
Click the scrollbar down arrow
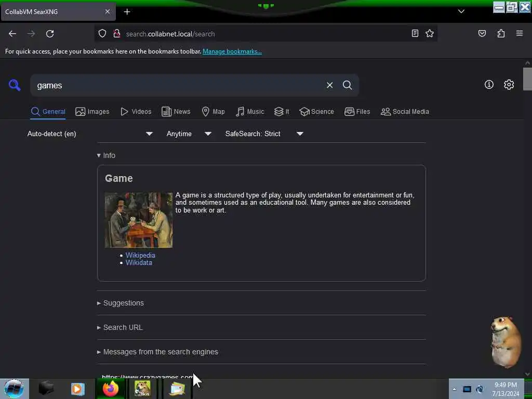tap(527, 374)
